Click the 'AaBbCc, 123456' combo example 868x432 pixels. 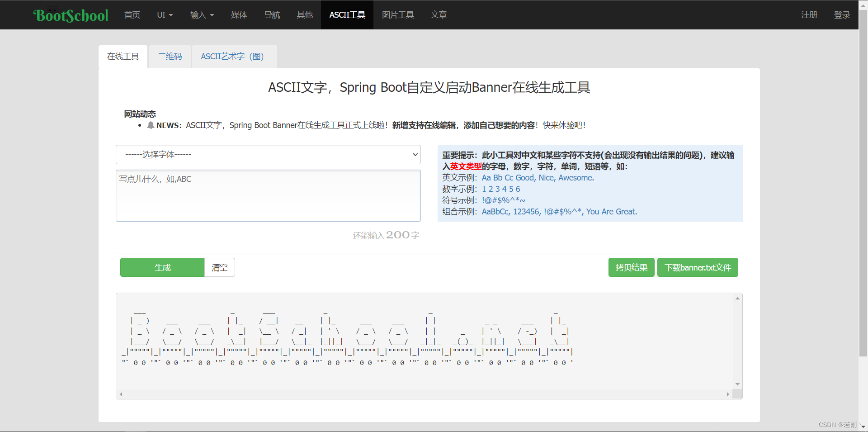[x=559, y=212]
